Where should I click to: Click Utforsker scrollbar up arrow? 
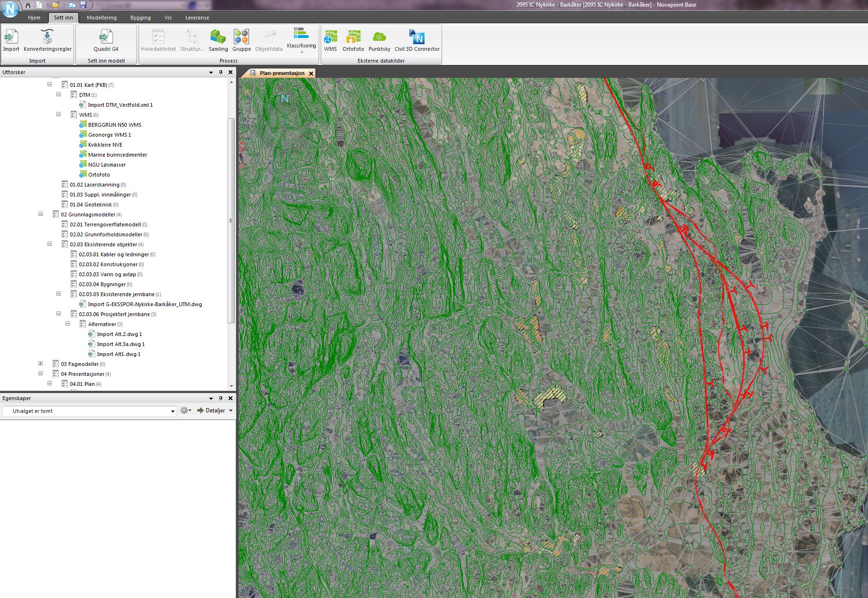(231, 82)
